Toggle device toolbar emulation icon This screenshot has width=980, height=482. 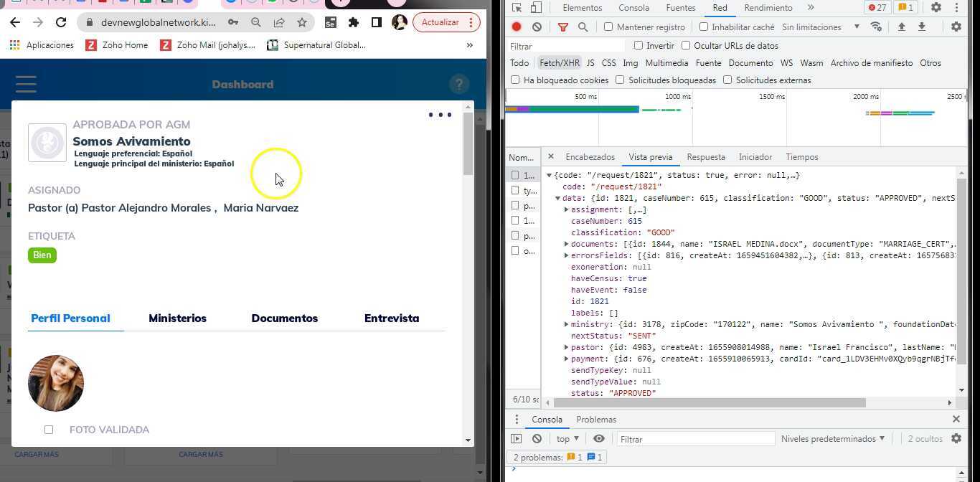tap(536, 8)
